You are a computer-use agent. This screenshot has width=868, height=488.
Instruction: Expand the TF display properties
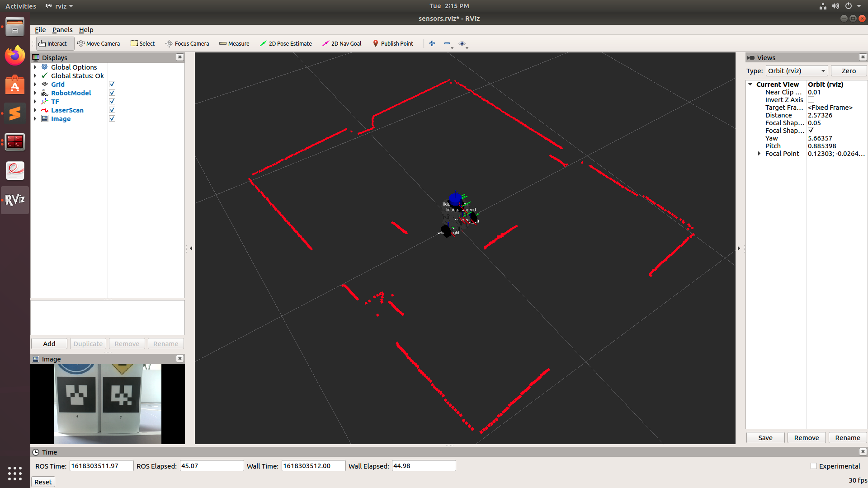(35, 101)
